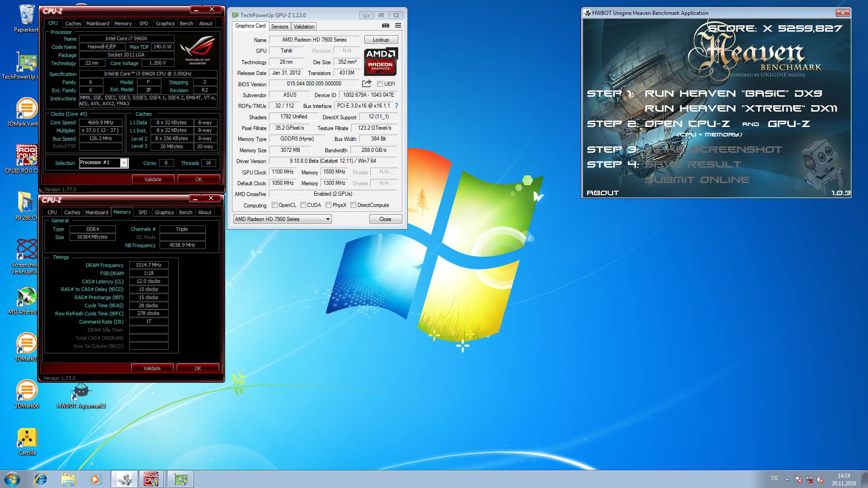Launch the 3DMark06 desktop shortcut

click(27, 394)
